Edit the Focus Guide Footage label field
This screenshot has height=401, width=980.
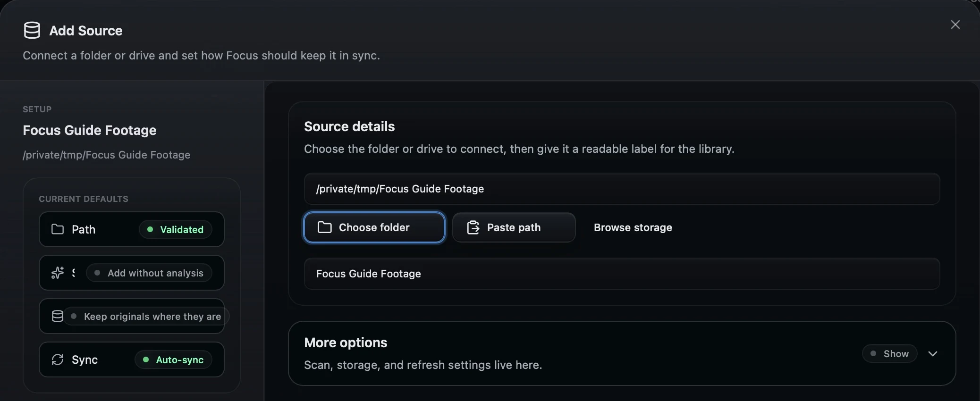(622, 274)
